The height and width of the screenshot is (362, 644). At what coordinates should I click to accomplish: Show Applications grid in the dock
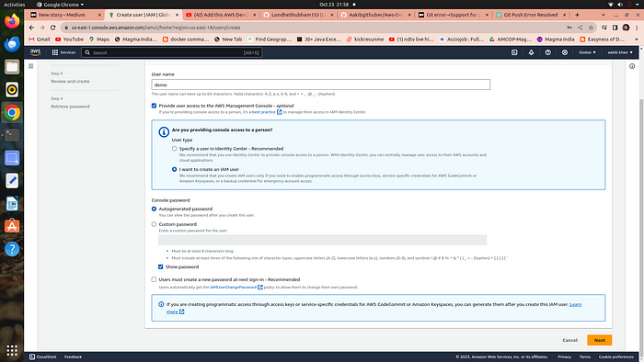click(12, 351)
